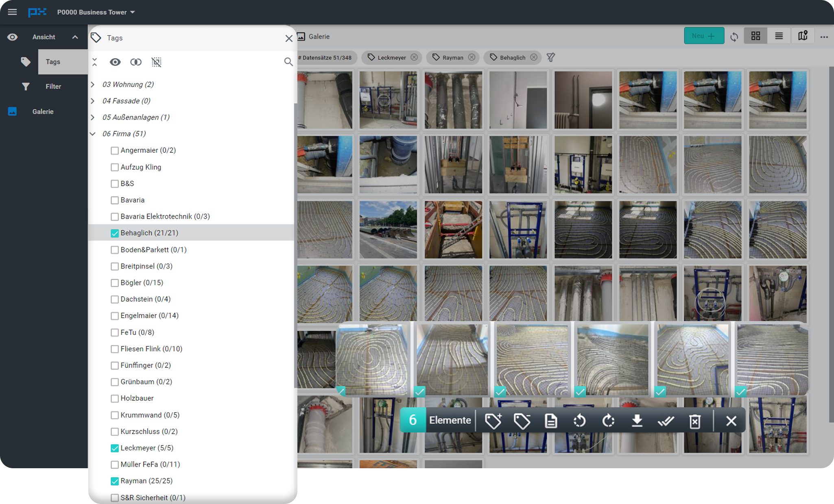Open search in the Tags panel

click(x=288, y=62)
